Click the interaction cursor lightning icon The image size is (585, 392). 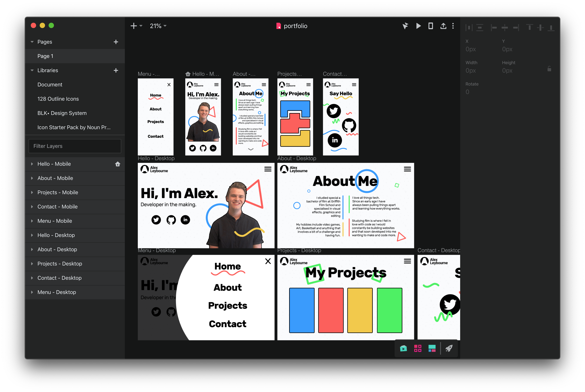(x=405, y=26)
